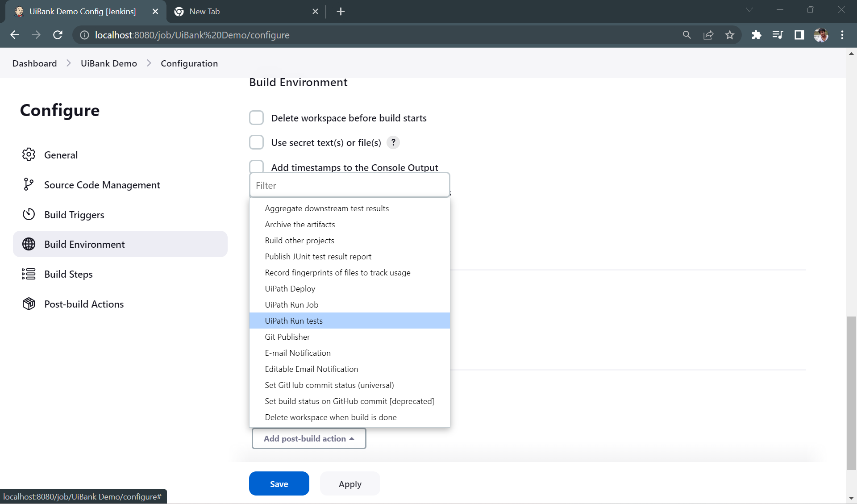
Task: Click the Build Environment globe icon
Action: point(29,244)
